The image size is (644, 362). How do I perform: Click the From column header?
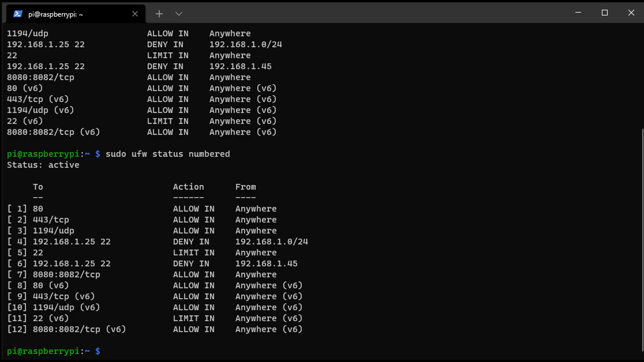pos(246,187)
